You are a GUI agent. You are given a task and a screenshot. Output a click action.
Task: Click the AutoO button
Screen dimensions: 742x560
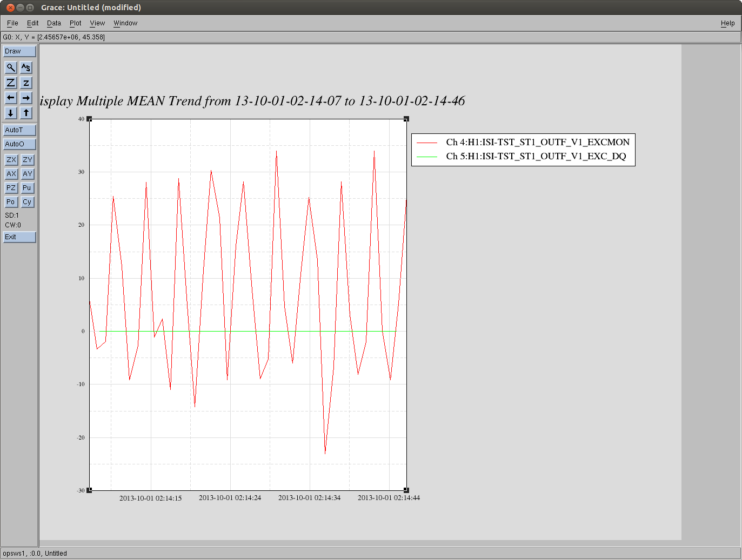point(19,144)
